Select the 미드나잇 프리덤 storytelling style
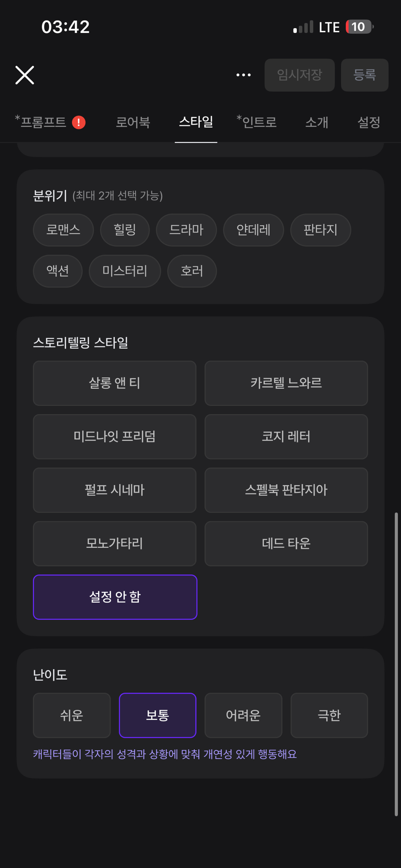Viewport: 401px width, 868px height. tap(115, 436)
